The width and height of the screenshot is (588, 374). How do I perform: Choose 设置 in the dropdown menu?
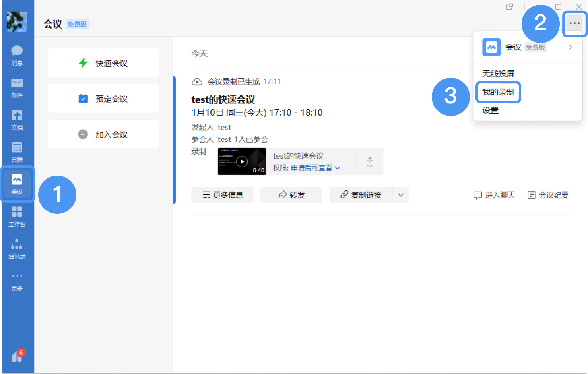point(490,110)
